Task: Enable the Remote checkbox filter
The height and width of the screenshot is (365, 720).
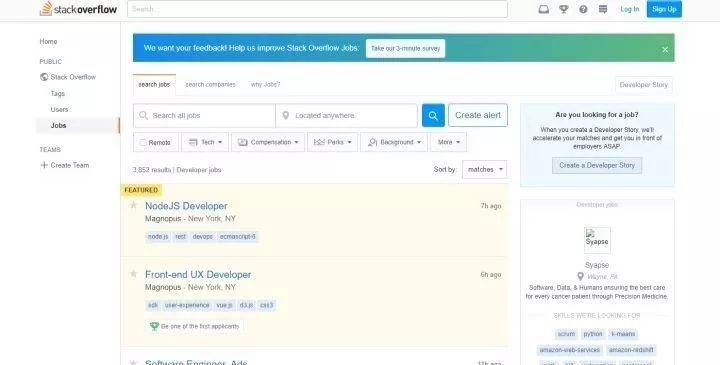Action: pyautogui.click(x=143, y=142)
